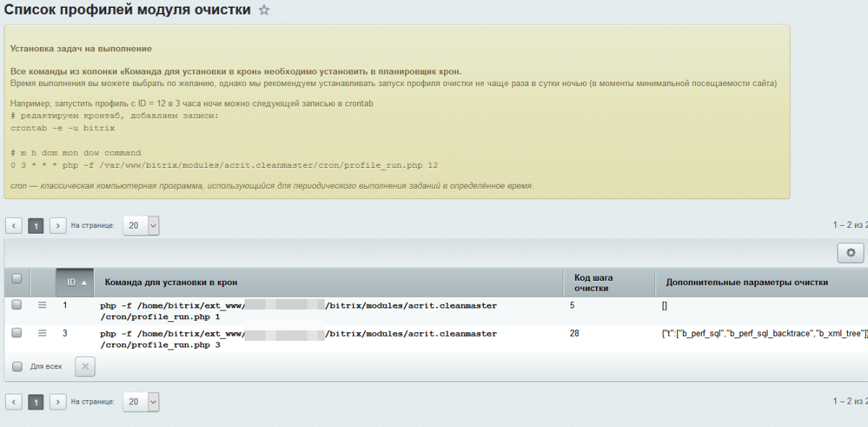Check the checkbox for profile ID 1

(x=17, y=305)
